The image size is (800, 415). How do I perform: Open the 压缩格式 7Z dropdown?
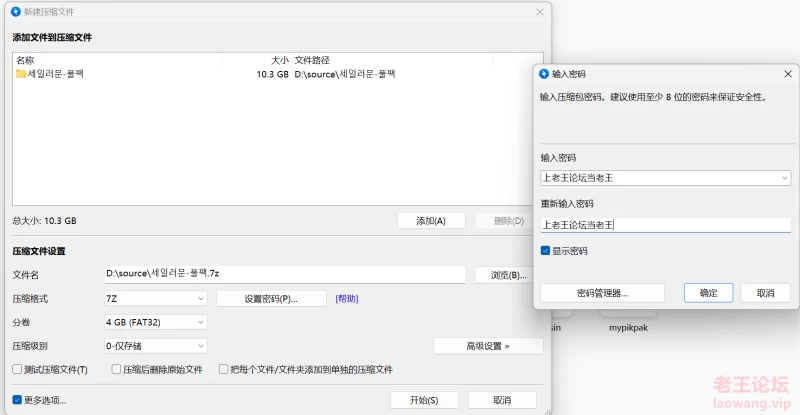pos(156,299)
